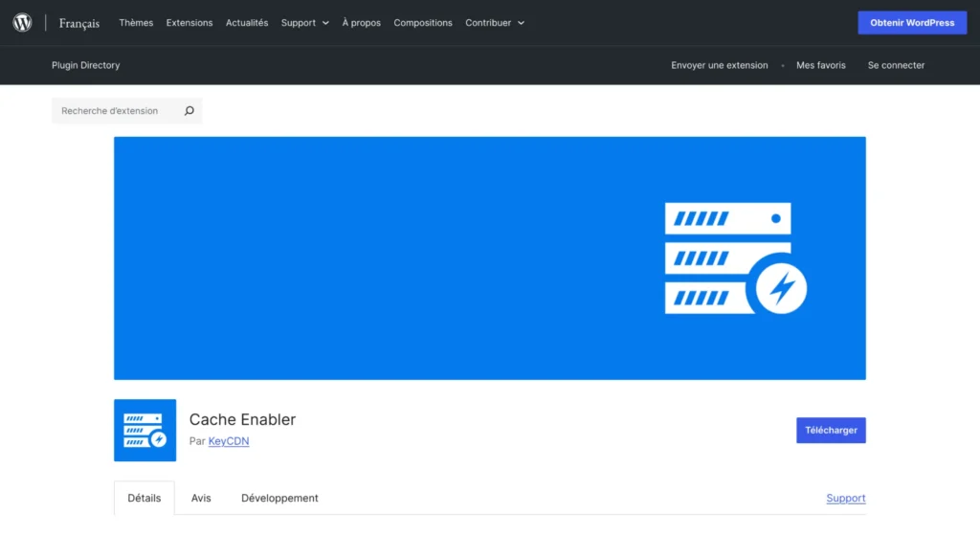Click the search magnifier icon
The width and height of the screenshot is (980, 536).
[189, 111]
